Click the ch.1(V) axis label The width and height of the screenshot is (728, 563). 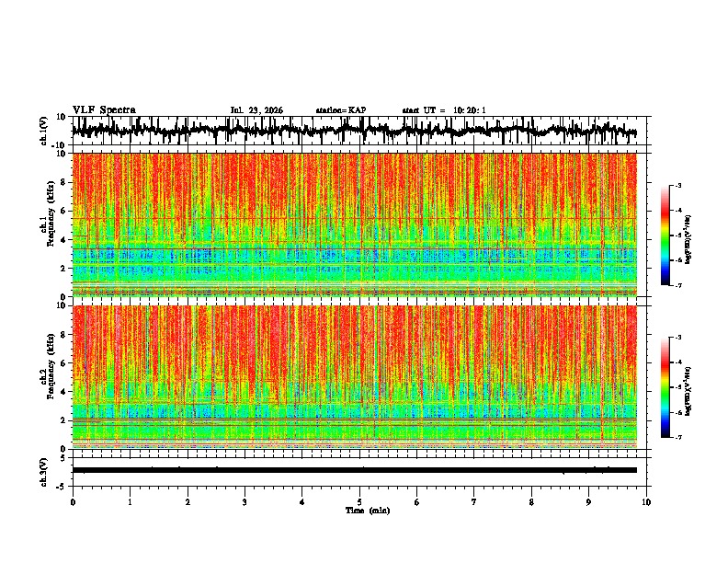44,131
